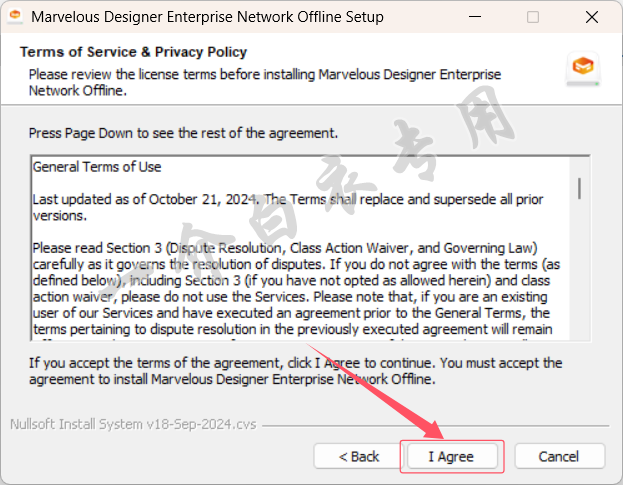Click the 'Nullsoft Install System' branding text
The width and height of the screenshot is (623, 485).
click(133, 424)
